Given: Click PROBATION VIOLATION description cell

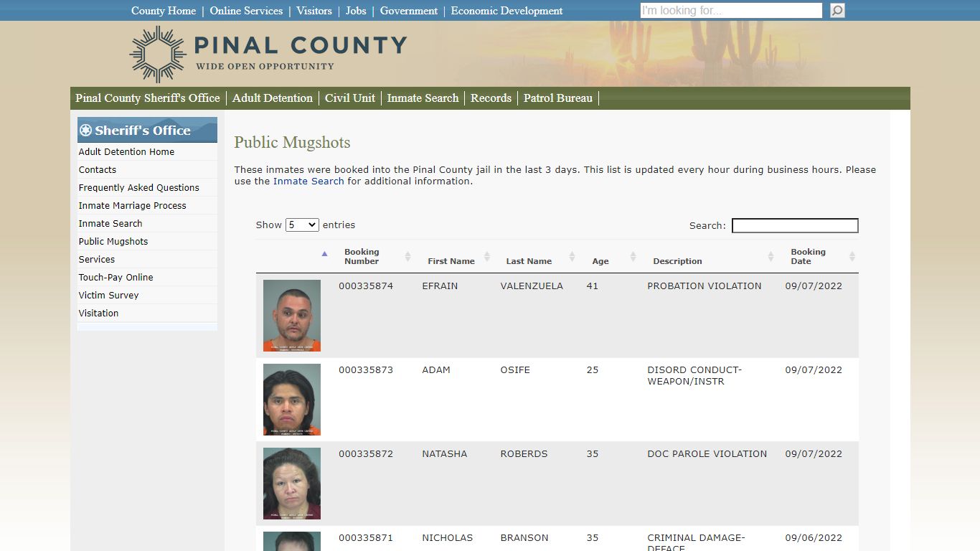Looking at the screenshot, I should click(x=705, y=286).
